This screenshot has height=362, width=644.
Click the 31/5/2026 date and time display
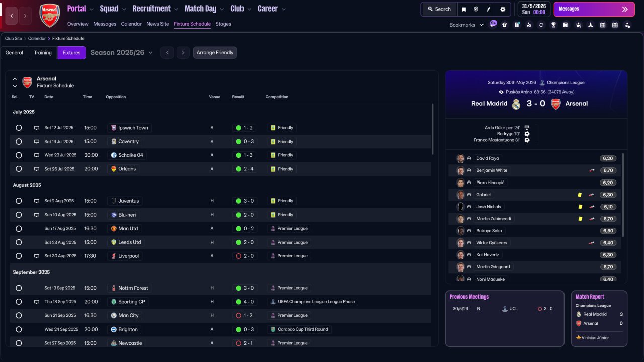(x=534, y=9)
